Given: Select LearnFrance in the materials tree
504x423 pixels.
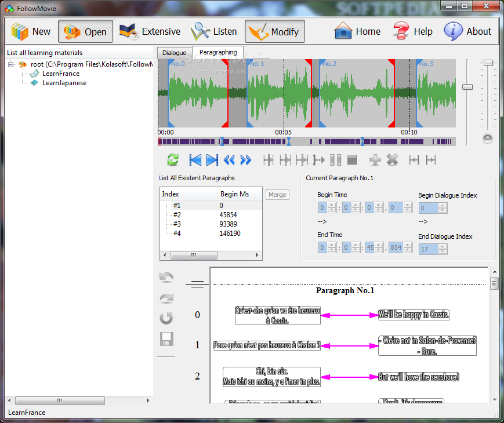Looking at the screenshot, I should click(x=61, y=74).
